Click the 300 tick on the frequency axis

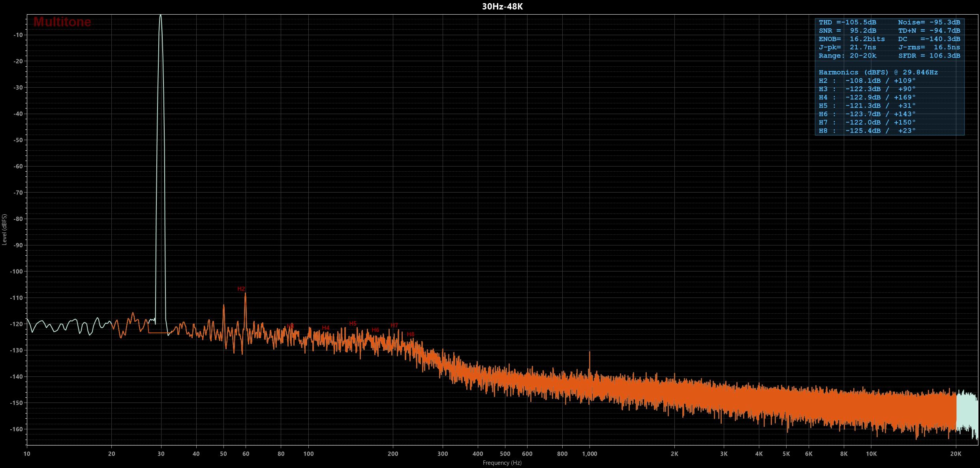point(443,454)
